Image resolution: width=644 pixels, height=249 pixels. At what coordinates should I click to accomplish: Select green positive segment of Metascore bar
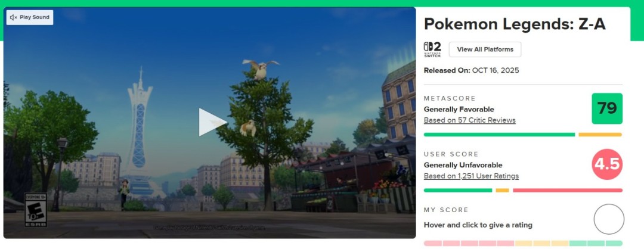[x=500, y=135]
